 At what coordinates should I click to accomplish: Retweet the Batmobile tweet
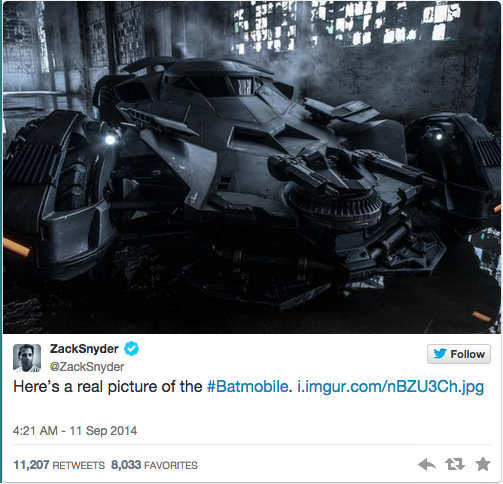pos(455,464)
